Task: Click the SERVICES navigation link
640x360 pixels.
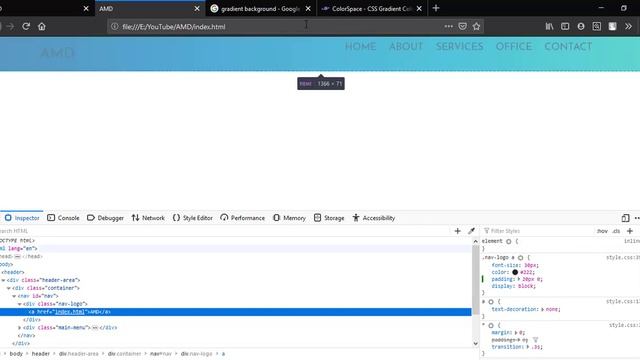Action: pyautogui.click(x=460, y=47)
